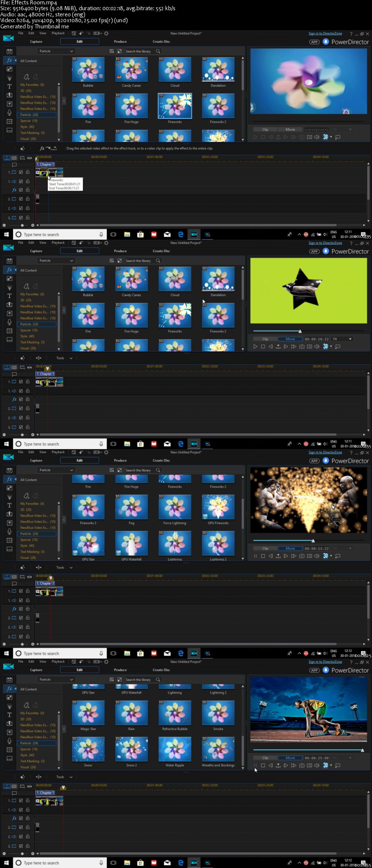Screen dimensions: 372x868
Task: Click expand library window icon in boxers-preview frame
Action: (120, 470)
